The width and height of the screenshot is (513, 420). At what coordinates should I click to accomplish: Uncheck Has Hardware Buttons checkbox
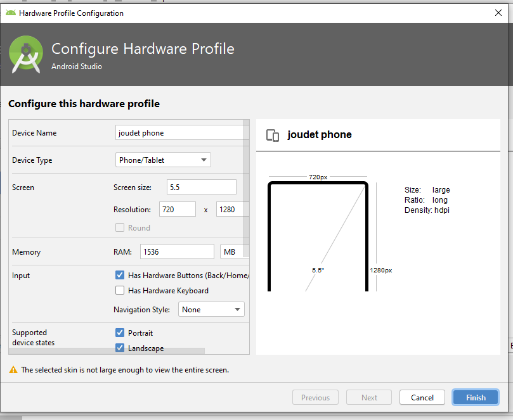click(x=120, y=275)
